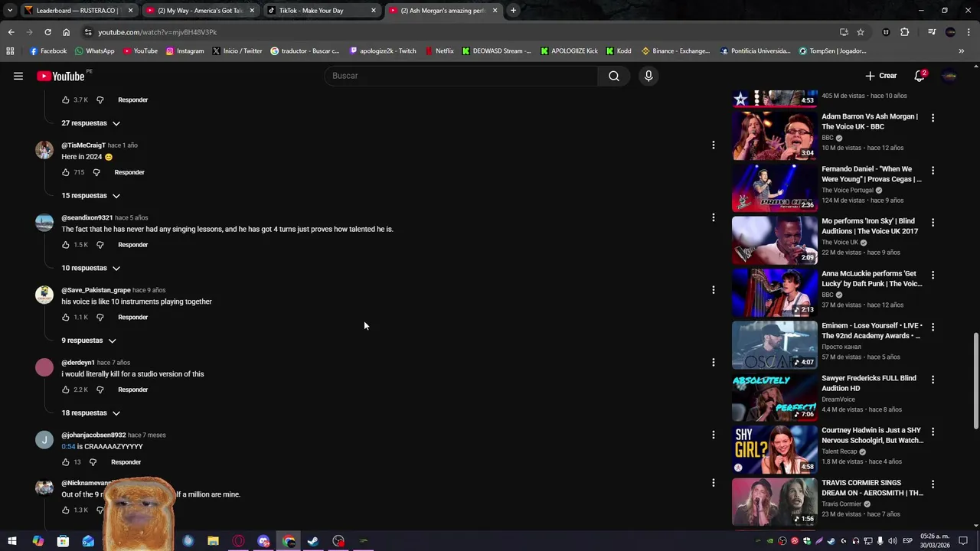Expand the 27 respuestas thread
This screenshot has width=980, height=551.
click(90, 123)
